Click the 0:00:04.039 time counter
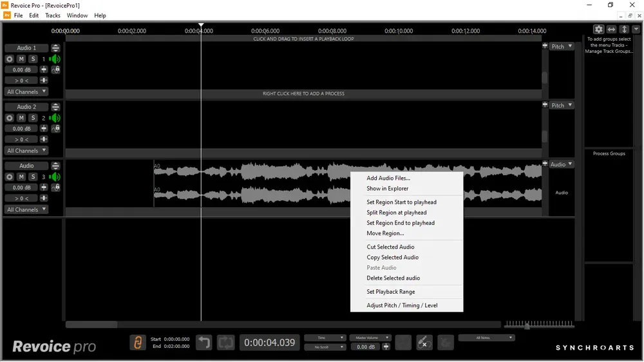644x362 pixels. click(x=269, y=342)
